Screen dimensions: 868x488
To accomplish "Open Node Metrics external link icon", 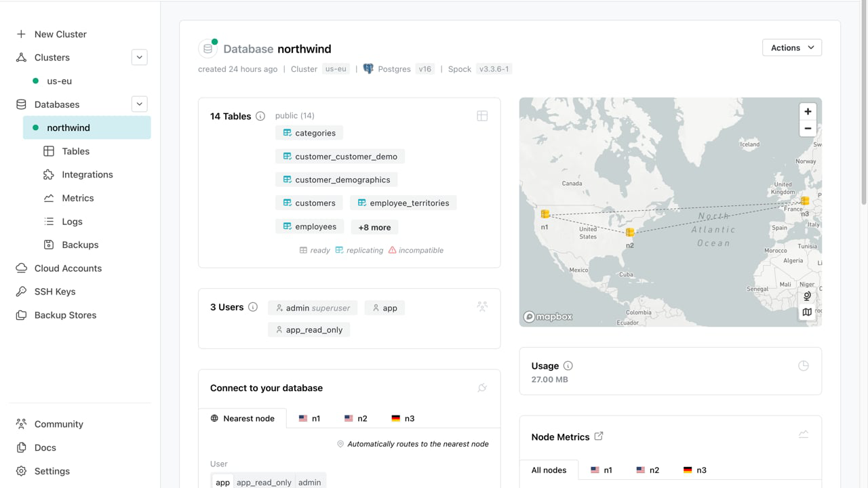I will (x=599, y=436).
